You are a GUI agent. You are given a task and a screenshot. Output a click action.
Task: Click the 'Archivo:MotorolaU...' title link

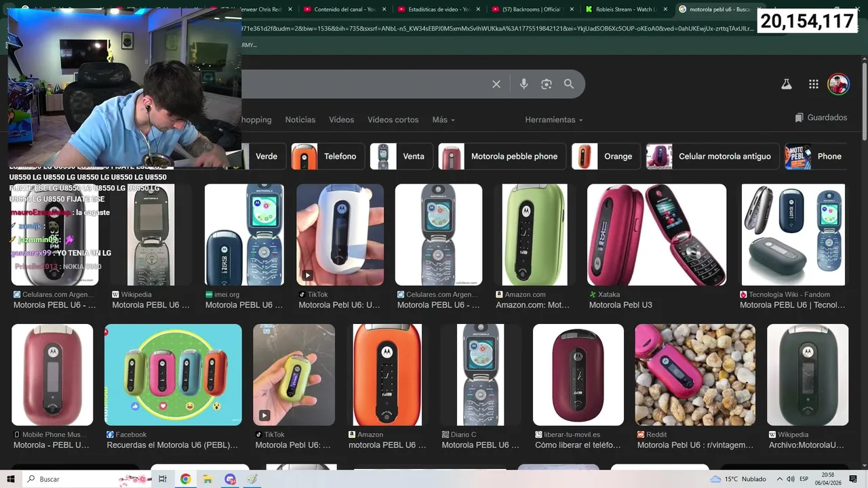806,445
